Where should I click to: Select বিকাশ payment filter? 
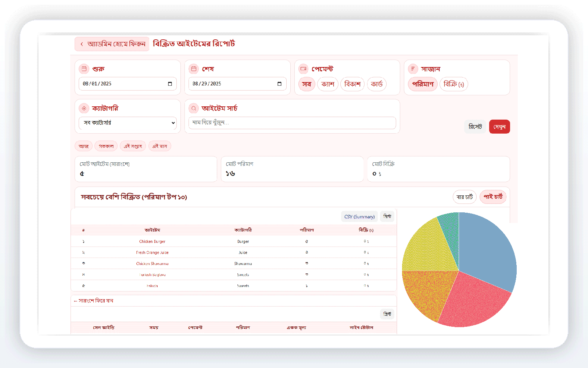(352, 84)
